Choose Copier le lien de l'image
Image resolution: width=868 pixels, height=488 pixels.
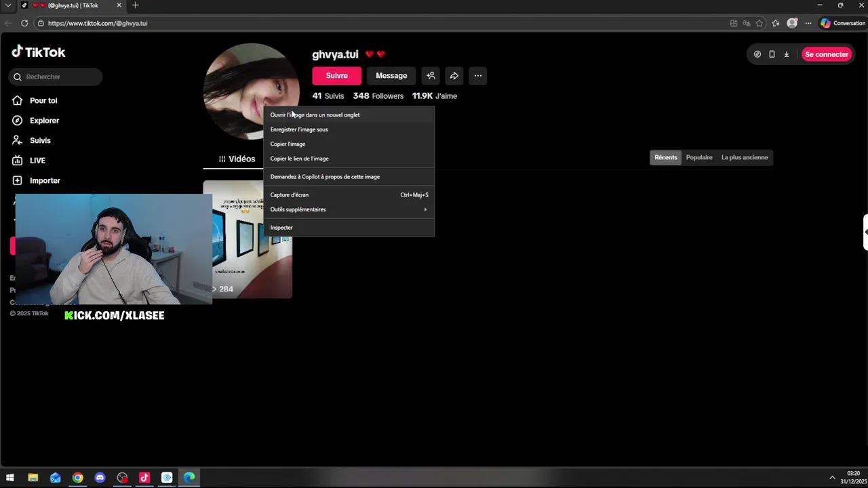pos(349,159)
